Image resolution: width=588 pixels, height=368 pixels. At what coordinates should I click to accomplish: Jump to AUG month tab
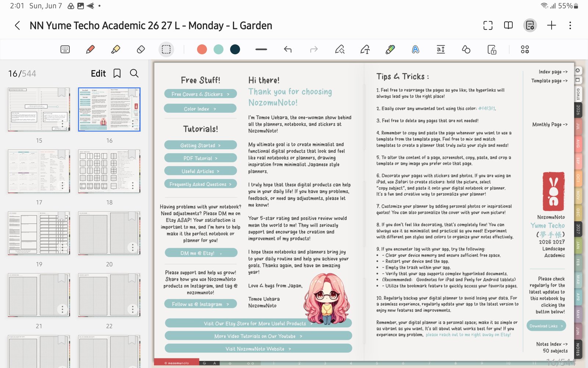click(578, 144)
